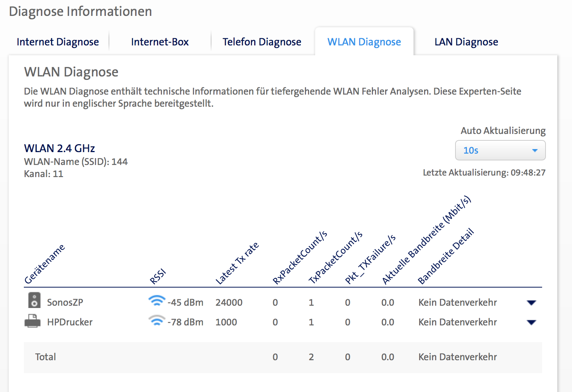
Task: Expand bandwidth details for HPDrucker
Action: pos(532,322)
